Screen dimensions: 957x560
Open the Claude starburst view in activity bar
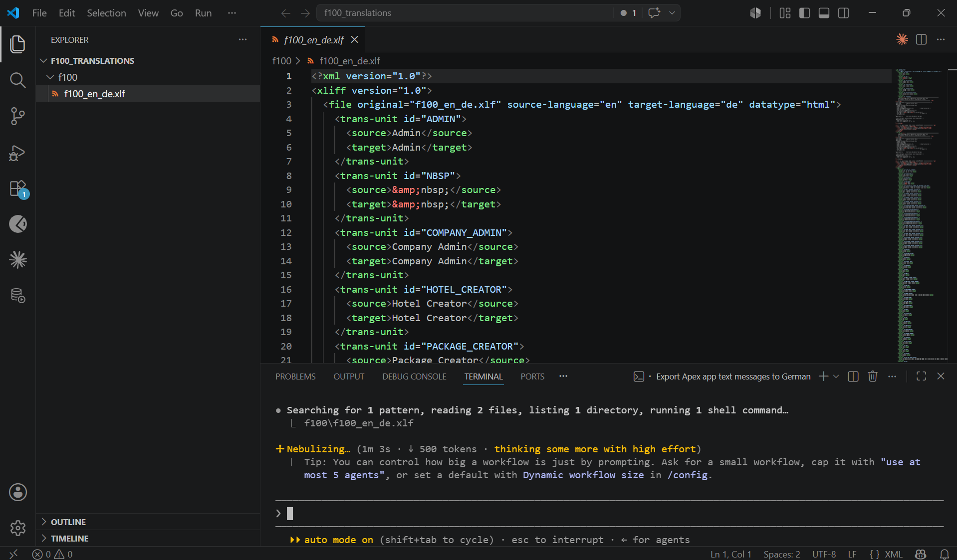18,260
